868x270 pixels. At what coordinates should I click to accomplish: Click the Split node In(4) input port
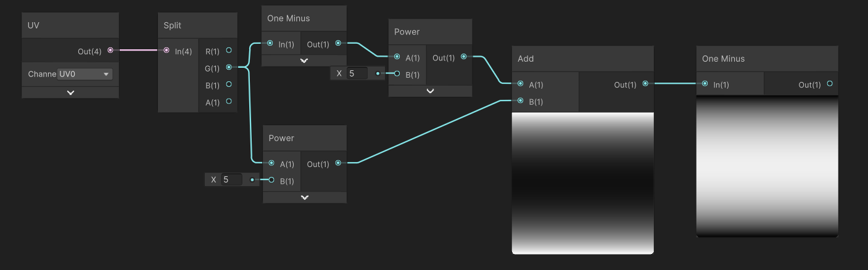click(167, 51)
